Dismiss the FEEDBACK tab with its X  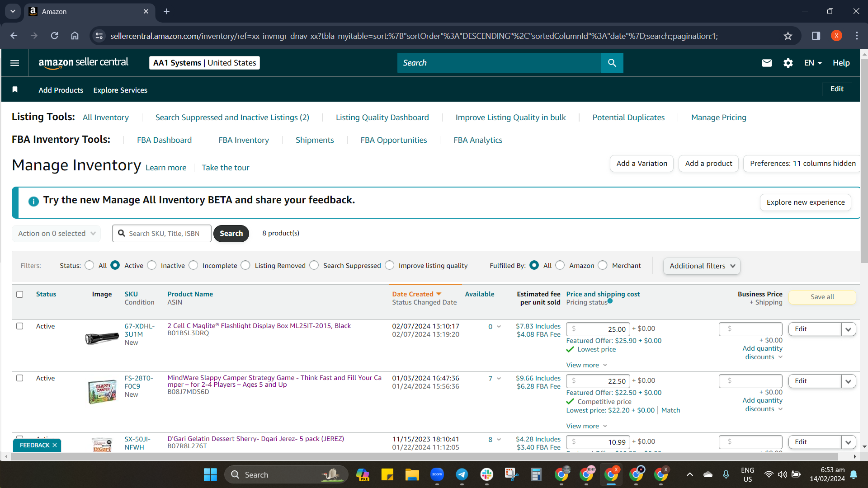(55, 445)
